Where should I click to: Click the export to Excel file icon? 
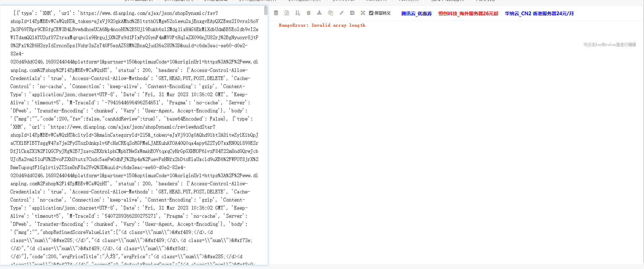click(x=287, y=13)
